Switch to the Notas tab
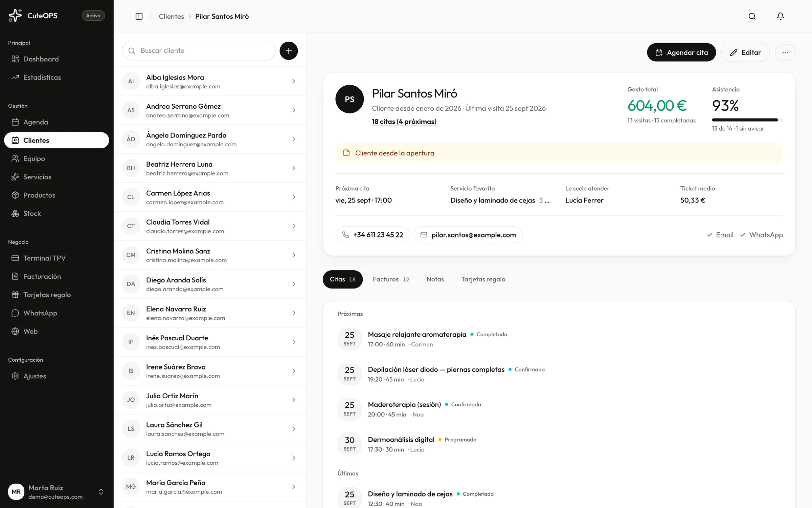The height and width of the screenshot is (508, 812). pyautogui.click(x=435, y=279)
